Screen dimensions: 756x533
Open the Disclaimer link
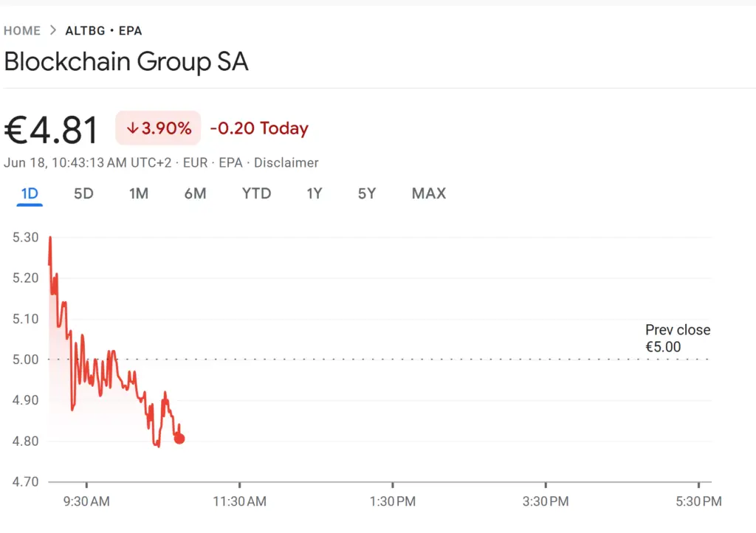[286, 162]
